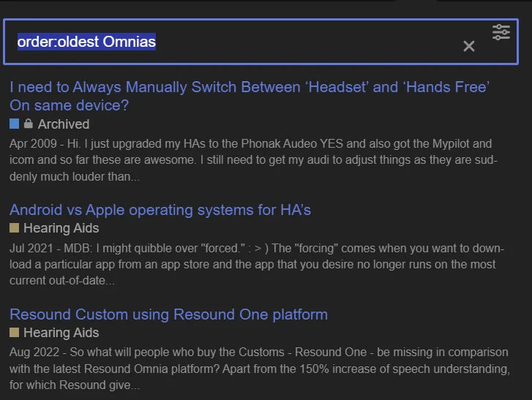Open the Archived category label

64,124
